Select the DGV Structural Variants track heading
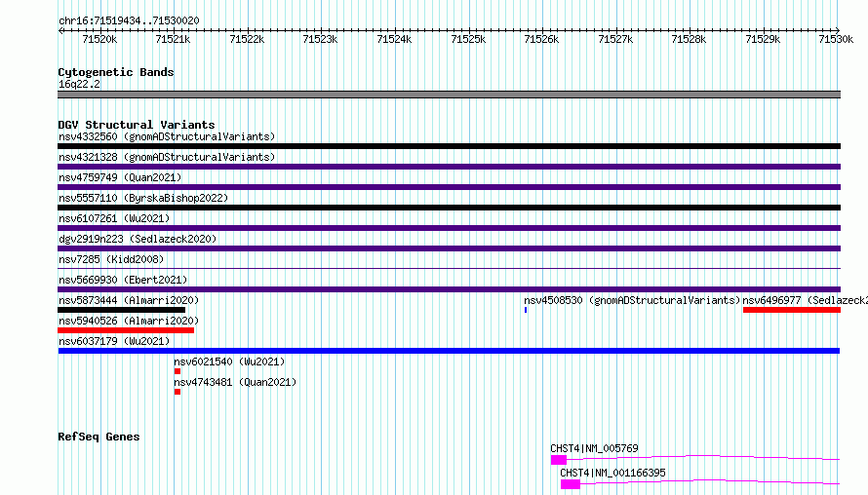Image resolution: width=868 pixels, height=495 pixels. point(137,125)
